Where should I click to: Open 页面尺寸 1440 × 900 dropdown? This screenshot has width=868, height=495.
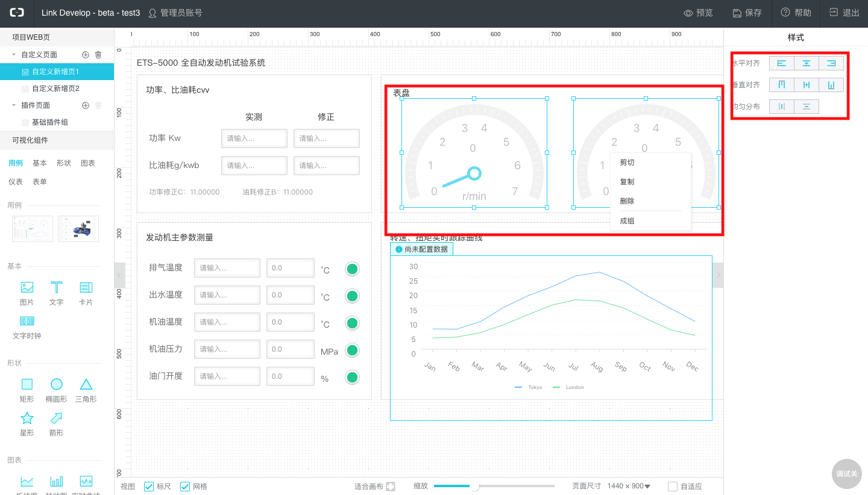click(629, 486)
